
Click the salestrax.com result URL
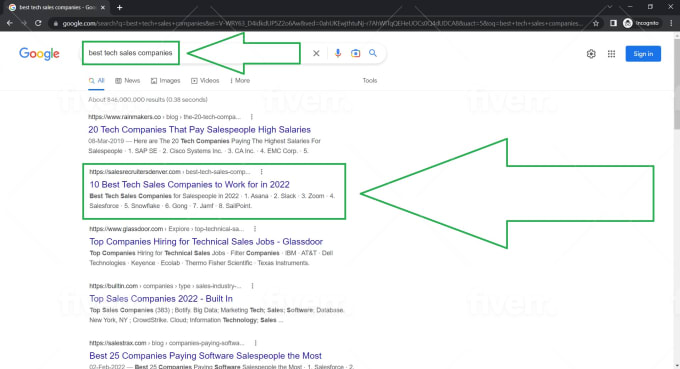[167, 343]
